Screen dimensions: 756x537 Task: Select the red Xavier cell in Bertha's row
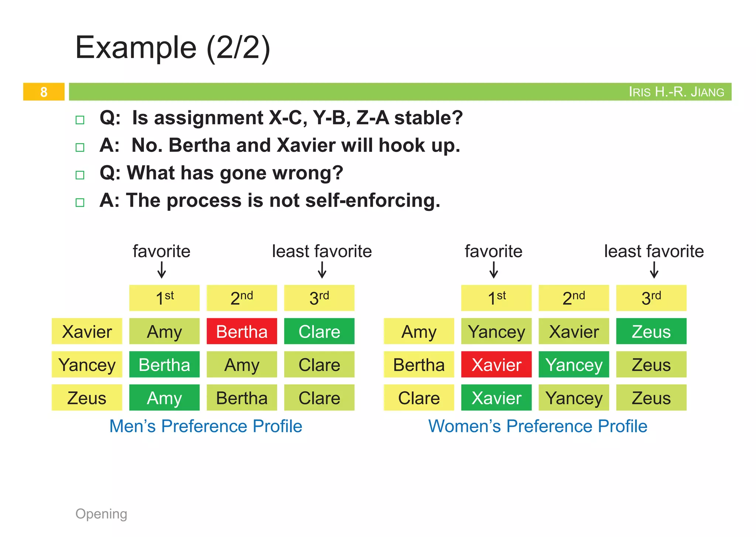point(496,364)
